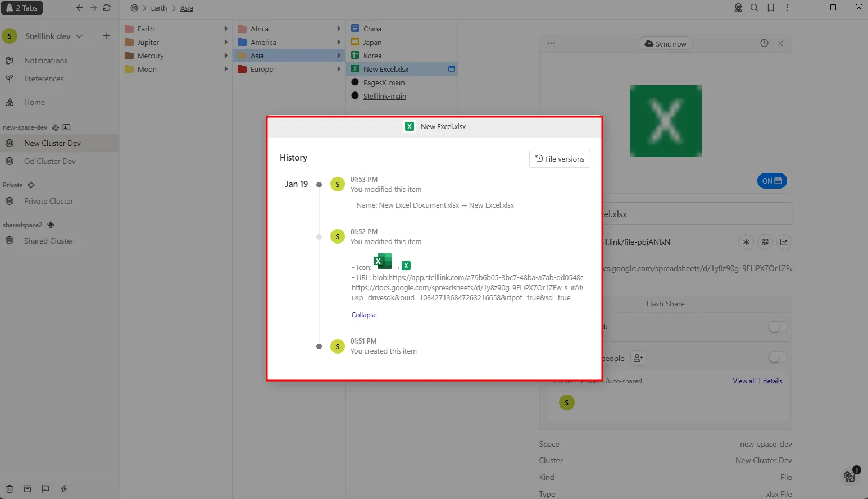Click the bookmark icon in top bar
This screenshot has height=499, width=868.
tap(771, 8)
